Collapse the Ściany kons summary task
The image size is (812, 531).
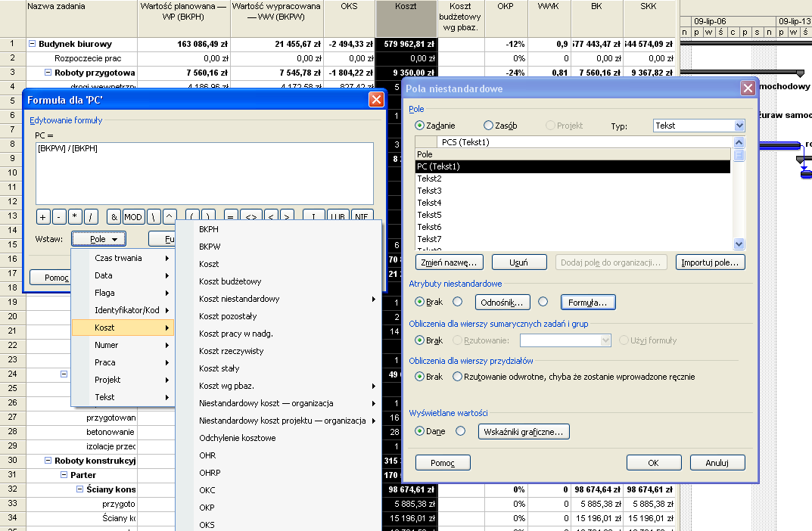tap(79, 489)
